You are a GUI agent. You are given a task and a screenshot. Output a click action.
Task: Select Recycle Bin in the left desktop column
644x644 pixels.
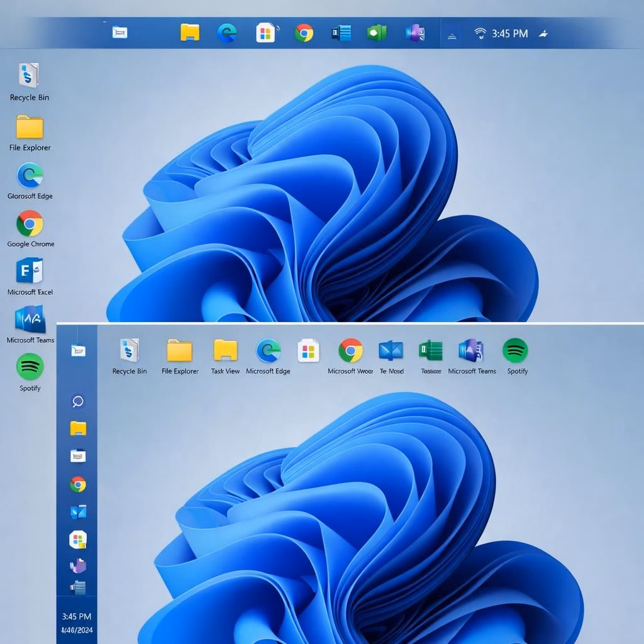[x=29, y=82]
